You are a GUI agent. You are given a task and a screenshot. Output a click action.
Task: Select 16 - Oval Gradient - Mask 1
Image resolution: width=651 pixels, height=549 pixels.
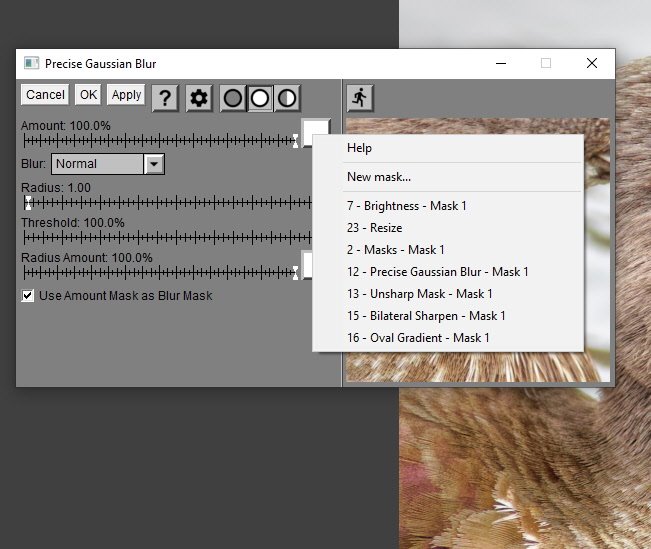pyautogui.click(x=418, y=338)
